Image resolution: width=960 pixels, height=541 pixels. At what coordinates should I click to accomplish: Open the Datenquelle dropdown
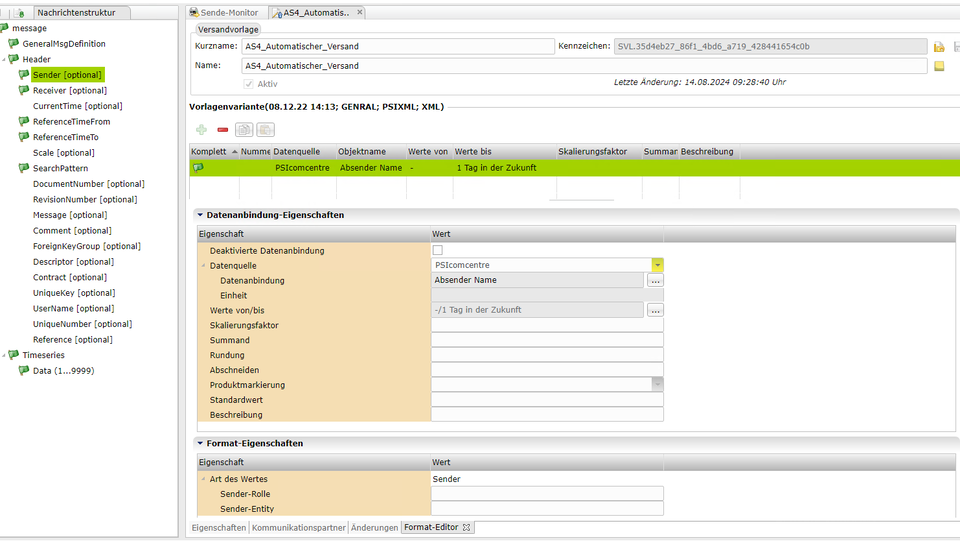657,265
